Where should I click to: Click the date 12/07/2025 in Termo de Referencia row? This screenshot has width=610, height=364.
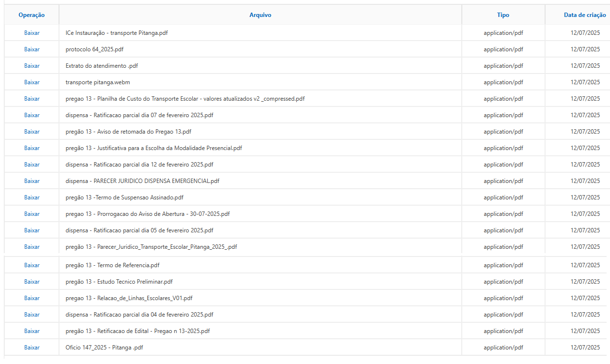(x=585, y=265)
